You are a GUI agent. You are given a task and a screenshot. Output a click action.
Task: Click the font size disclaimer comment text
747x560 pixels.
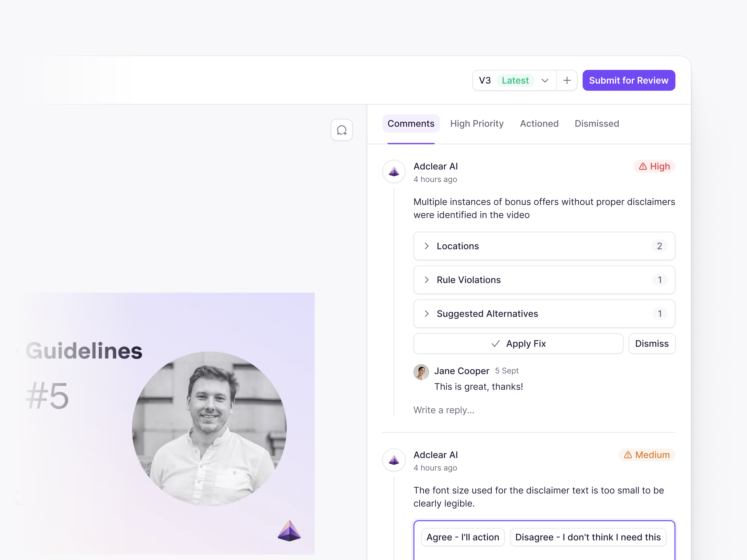click(539, 497)
